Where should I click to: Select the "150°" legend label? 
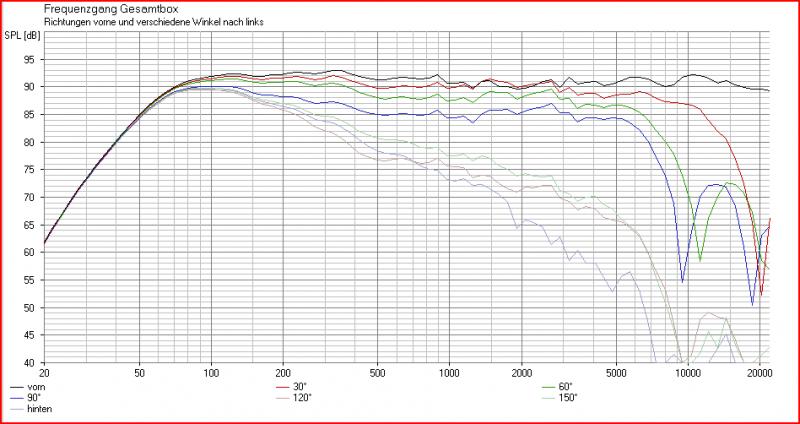[x=568, y=398]
